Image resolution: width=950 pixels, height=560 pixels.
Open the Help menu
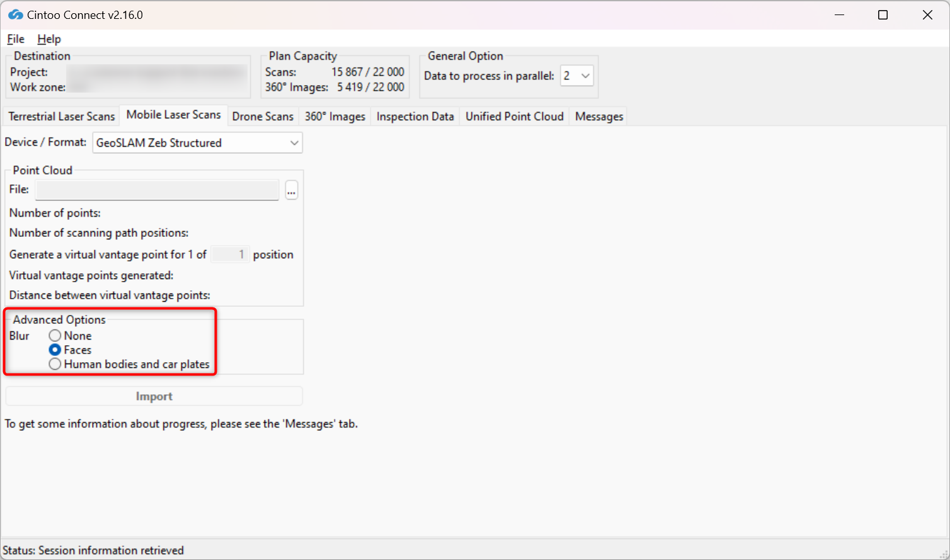pyautogui.click(x=49, y=39)
